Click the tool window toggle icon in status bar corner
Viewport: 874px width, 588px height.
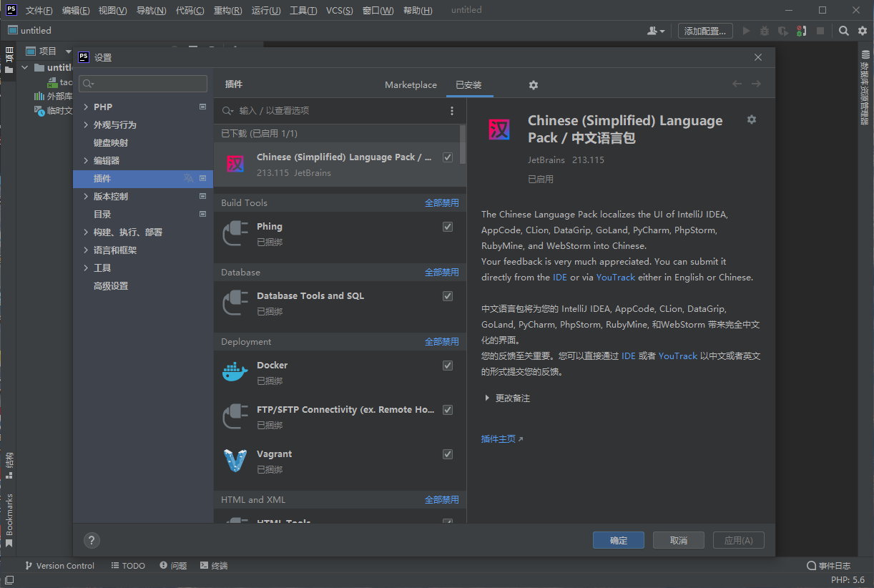(x=9, y=580)
